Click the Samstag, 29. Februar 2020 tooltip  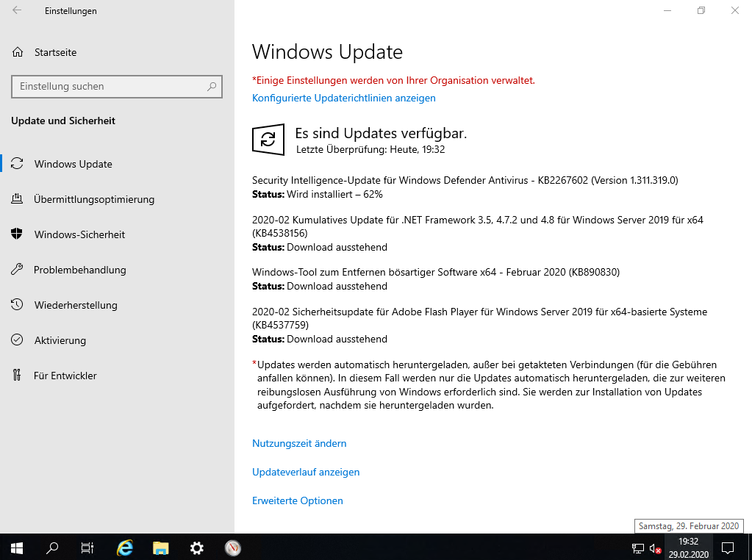pyautogui.click(x=689, y=526)
